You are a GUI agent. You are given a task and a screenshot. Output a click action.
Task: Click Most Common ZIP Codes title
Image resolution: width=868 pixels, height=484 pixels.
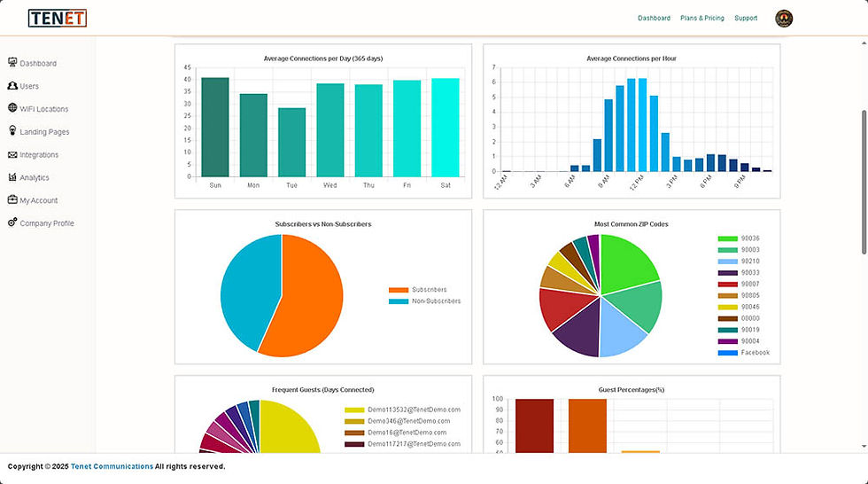[x=632, y=224]
